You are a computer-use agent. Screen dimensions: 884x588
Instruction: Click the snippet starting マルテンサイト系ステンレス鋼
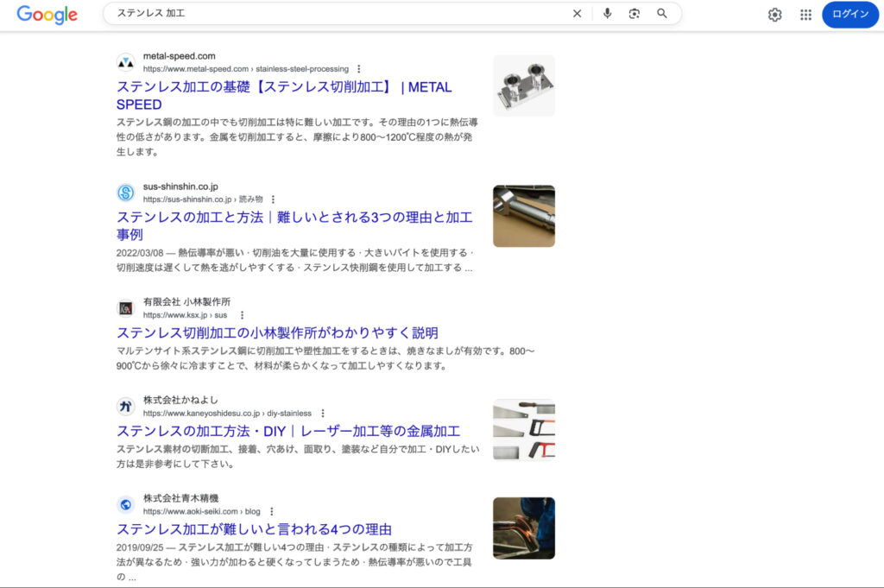(325, 358)
